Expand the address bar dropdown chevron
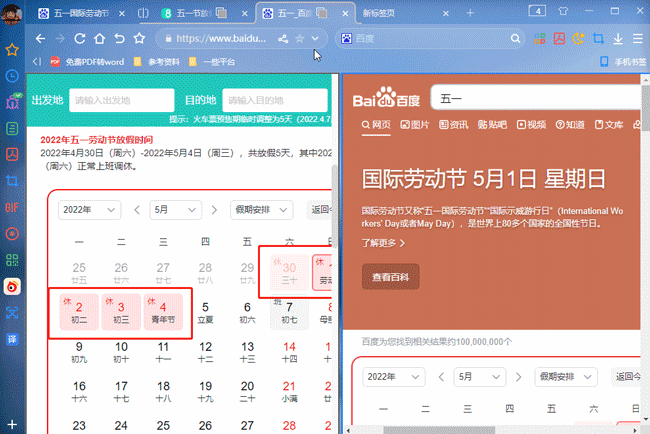This screenshot has width=650, height=434. click(x=315, y=39)
